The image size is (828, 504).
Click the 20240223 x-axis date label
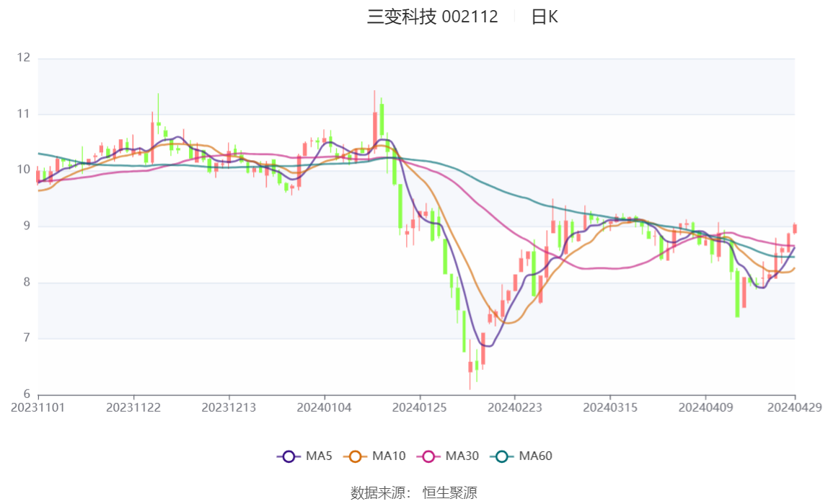[515, 407]
